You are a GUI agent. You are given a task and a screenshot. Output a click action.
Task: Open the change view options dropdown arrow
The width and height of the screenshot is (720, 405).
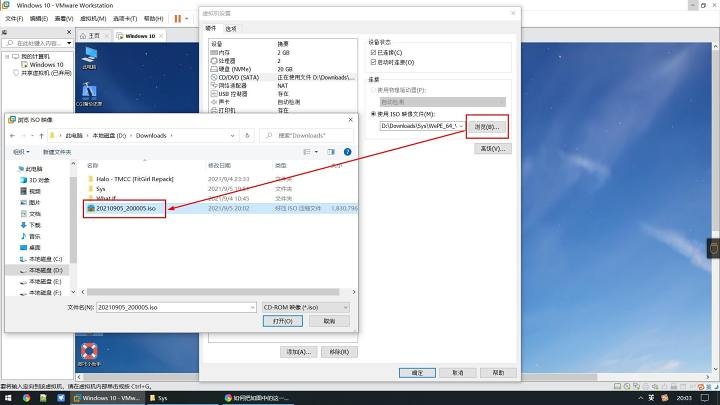(x=316, y=152)
